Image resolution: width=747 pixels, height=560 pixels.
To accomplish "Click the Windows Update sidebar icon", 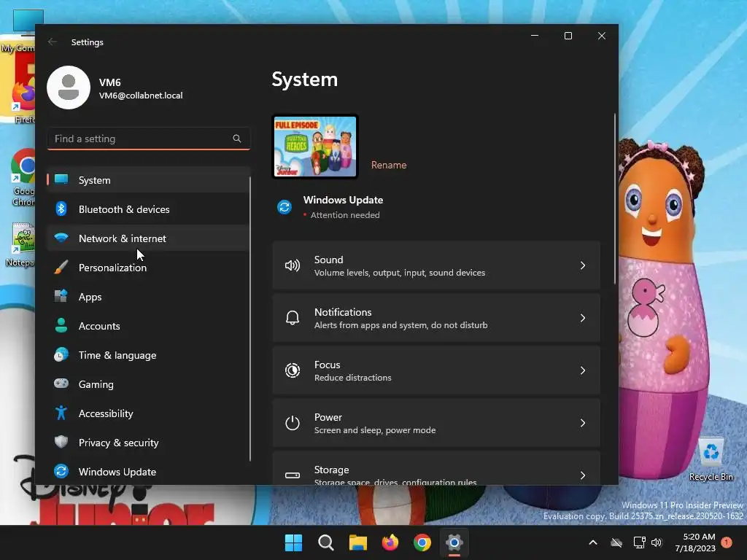I will pyautogui.click(x=61, y=471).
